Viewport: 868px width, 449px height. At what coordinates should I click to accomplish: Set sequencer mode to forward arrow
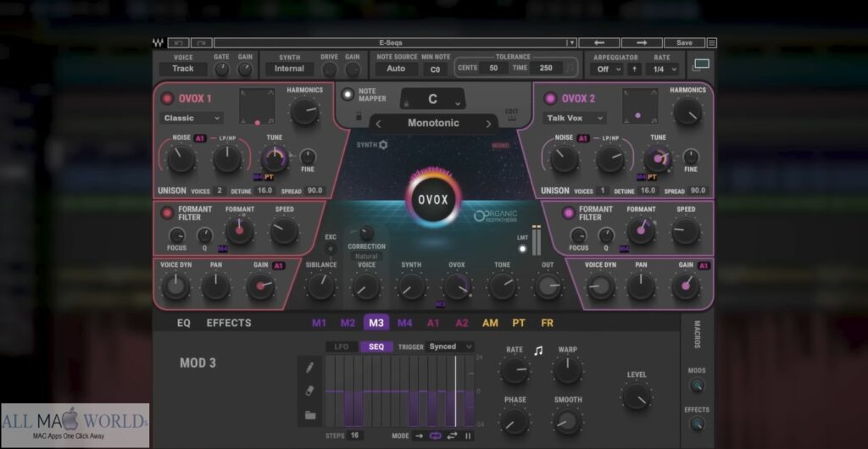419,435
